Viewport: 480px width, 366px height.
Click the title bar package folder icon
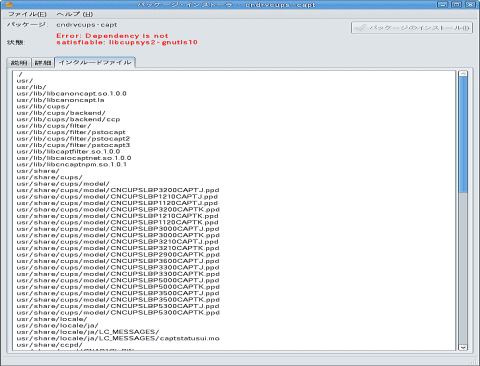(9, 4)
